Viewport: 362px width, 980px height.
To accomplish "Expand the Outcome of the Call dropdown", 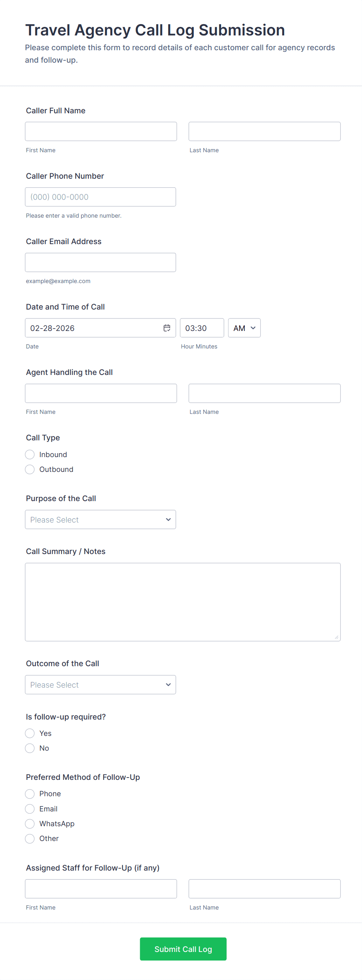I will coord(100,684).
